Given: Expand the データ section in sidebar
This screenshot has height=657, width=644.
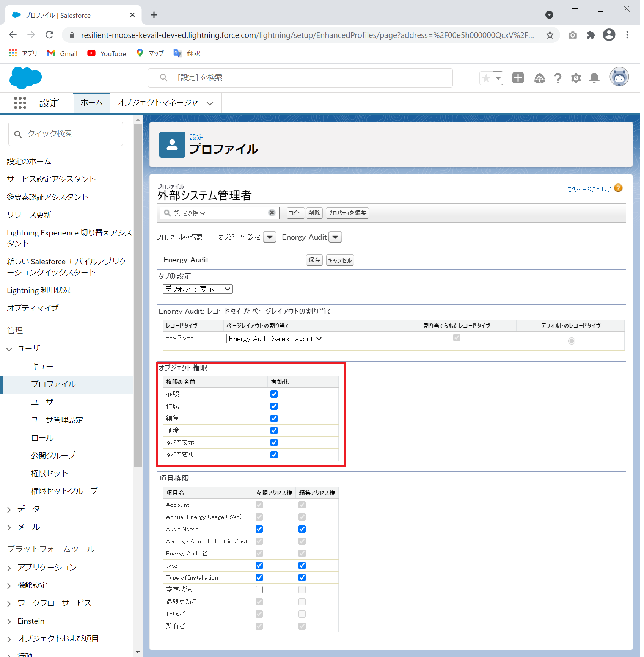Looking at the screenshot, I should point(9,510).
